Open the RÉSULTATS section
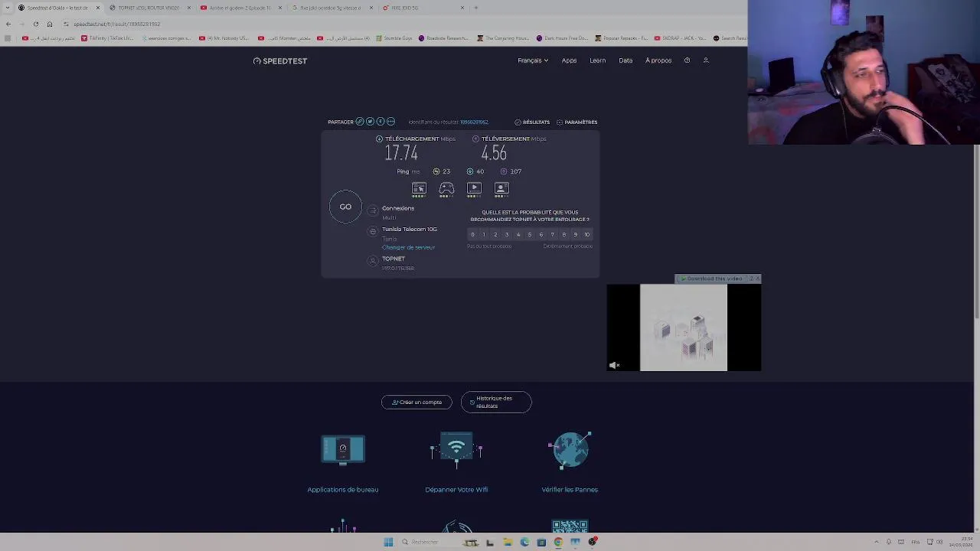This screenshot has height=551, width=980. pos(532,122)
